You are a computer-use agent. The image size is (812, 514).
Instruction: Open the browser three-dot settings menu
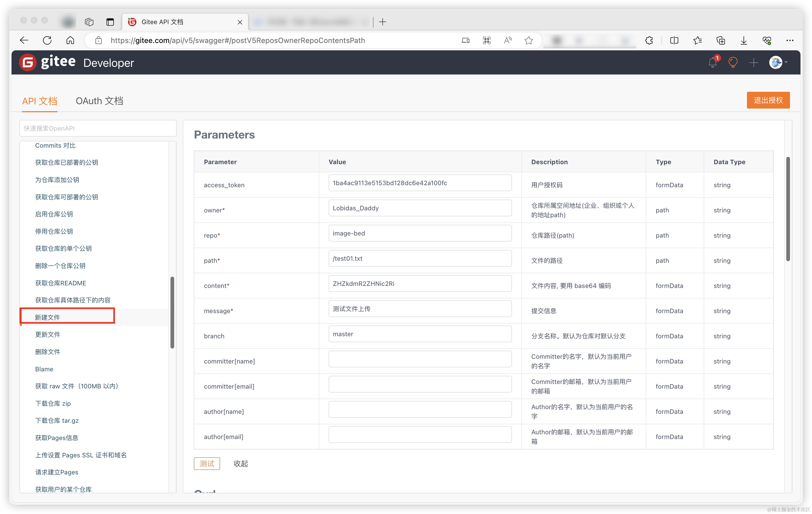(790, 41)
